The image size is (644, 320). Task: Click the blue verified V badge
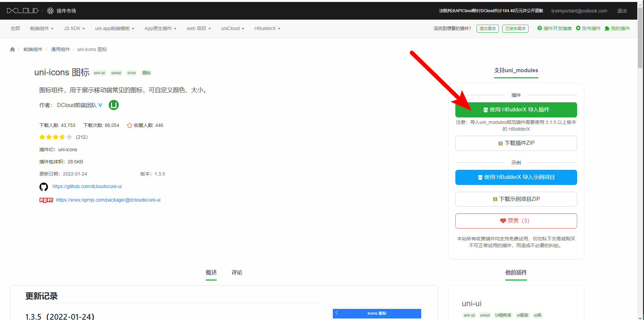click(100, 105)
